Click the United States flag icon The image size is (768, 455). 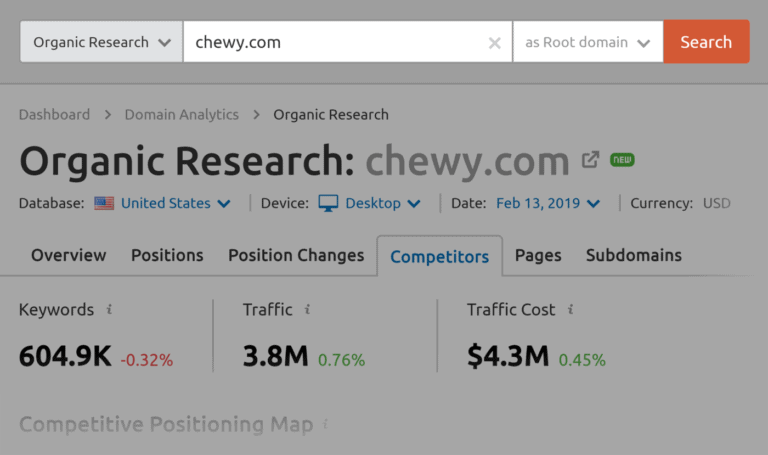[104, 203]
